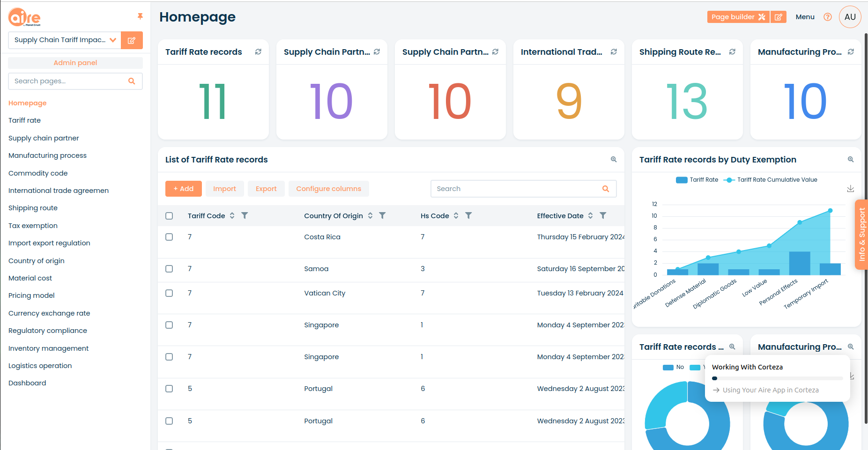Refresh the Tariff Rate records metric card
Viewport: 868px width, 450px height.
258,52
